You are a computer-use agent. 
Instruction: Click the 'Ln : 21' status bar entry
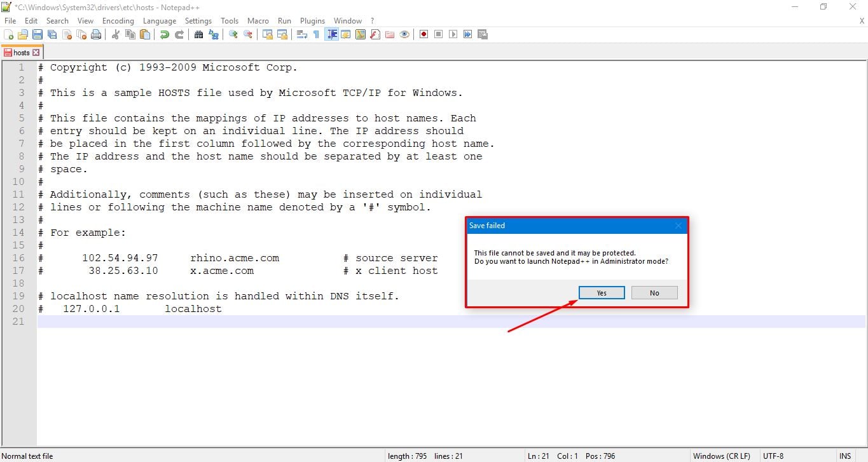[540, 456]
